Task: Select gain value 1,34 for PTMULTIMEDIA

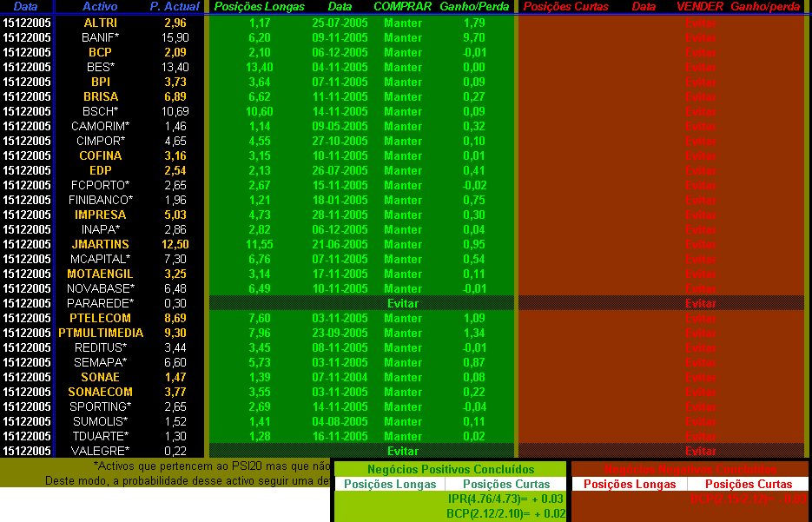Action: pyautogui.click(x=474, y=333)
